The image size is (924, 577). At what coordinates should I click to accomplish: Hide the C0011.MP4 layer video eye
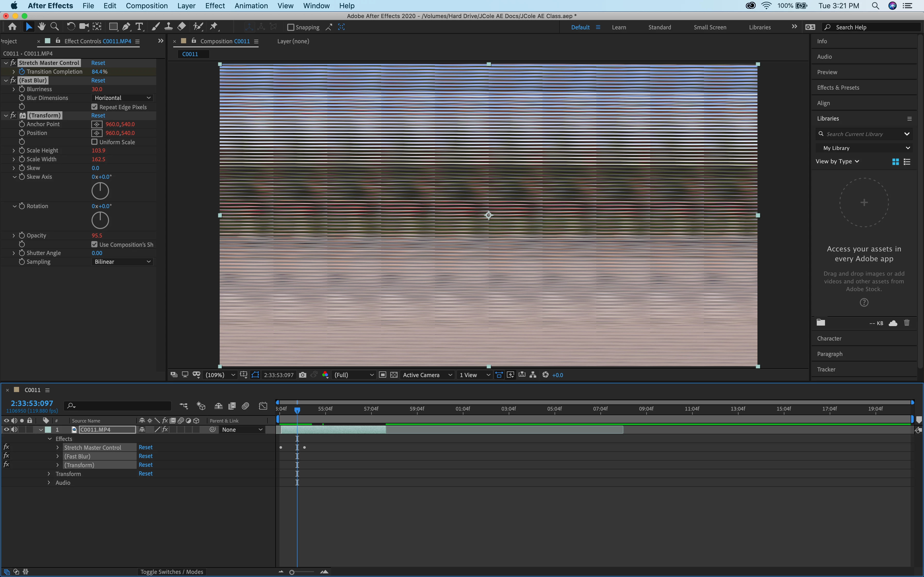(x=6, y=429)
